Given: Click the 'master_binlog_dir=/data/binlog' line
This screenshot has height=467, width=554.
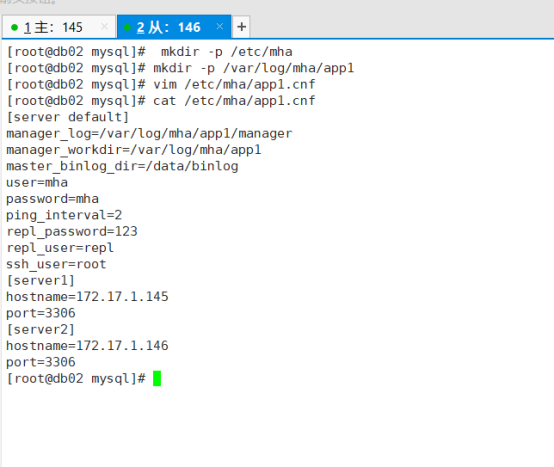Looking at the screenshot, I should pos(122,166).
